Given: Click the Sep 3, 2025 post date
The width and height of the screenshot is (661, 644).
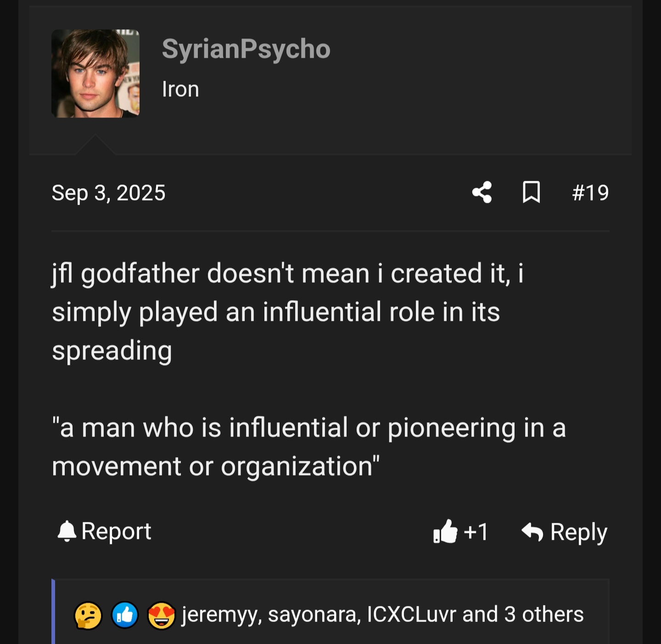Looking at the screenshot, I should tap(108, 193).
